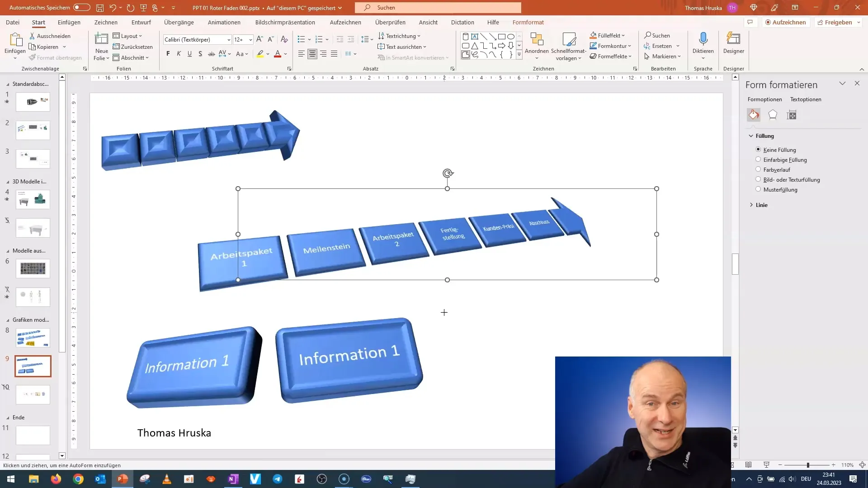
Task: Click the Zeichnen tab in ribbon
Action: pos(106,22)
